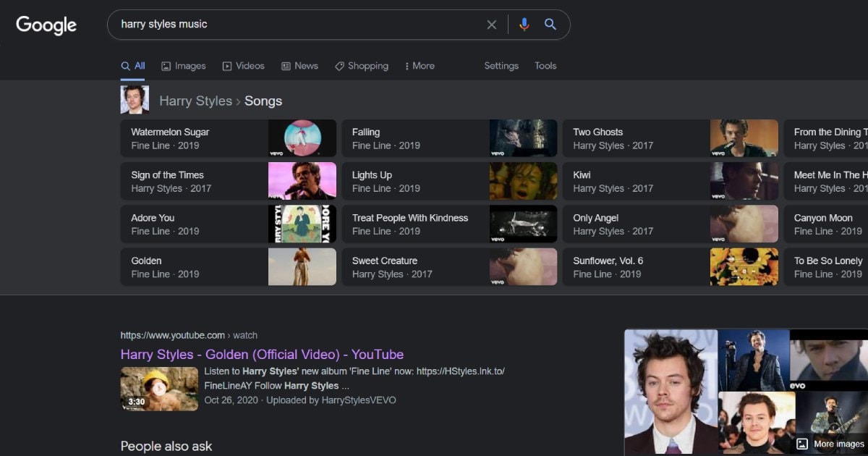The height and width of the screenshot is (456, 868).
Task: Go to the Shopping tab
Action: click(x=362, y=66)
